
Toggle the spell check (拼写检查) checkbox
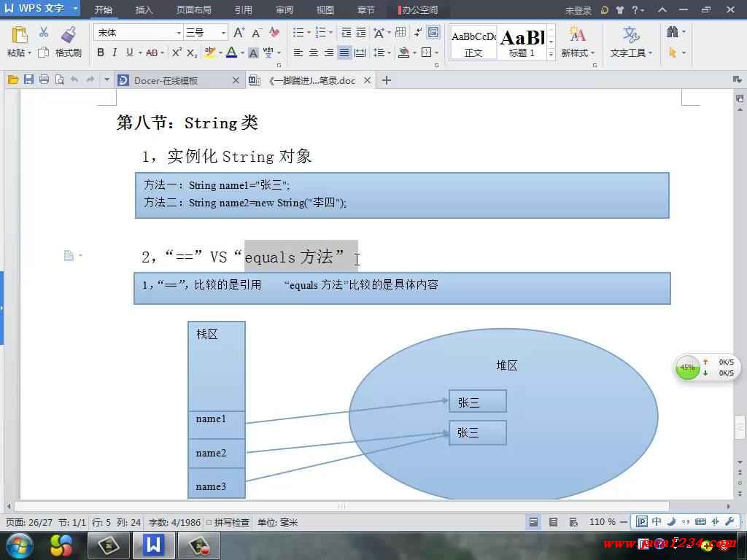209,522
